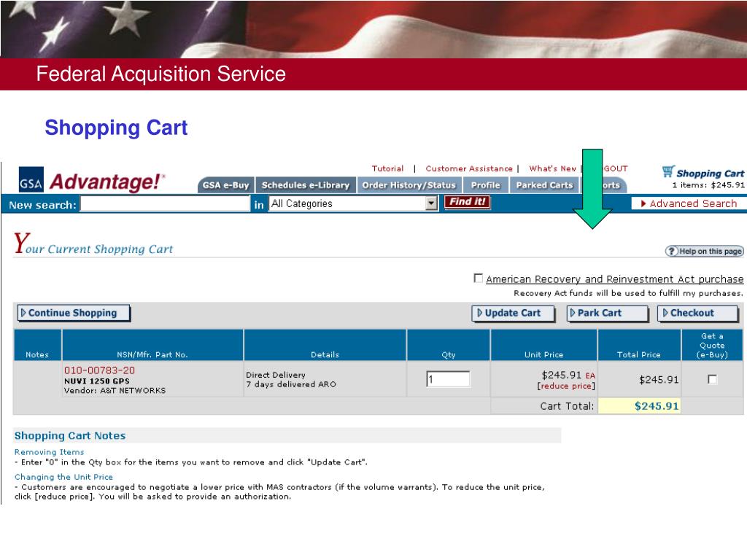Click the What's New link
This screenshot has width=747, height=560.
(552, 168)
